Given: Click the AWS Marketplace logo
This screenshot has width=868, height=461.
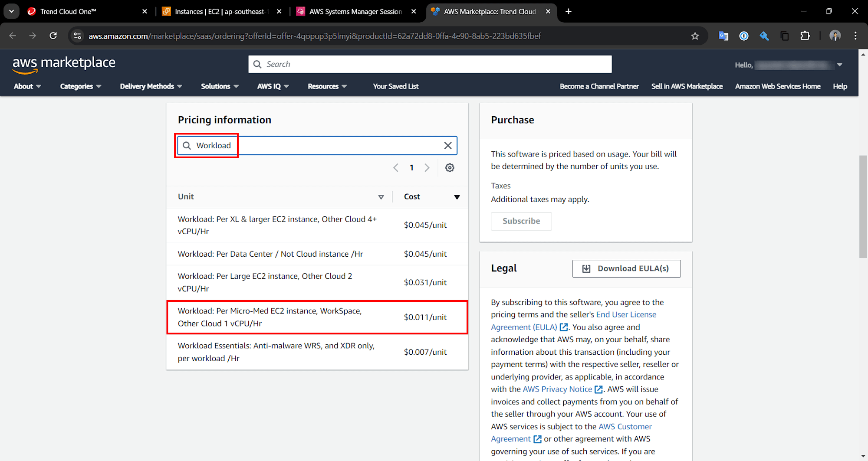Looking at the screenshot, I should click(x=64, y=65).
